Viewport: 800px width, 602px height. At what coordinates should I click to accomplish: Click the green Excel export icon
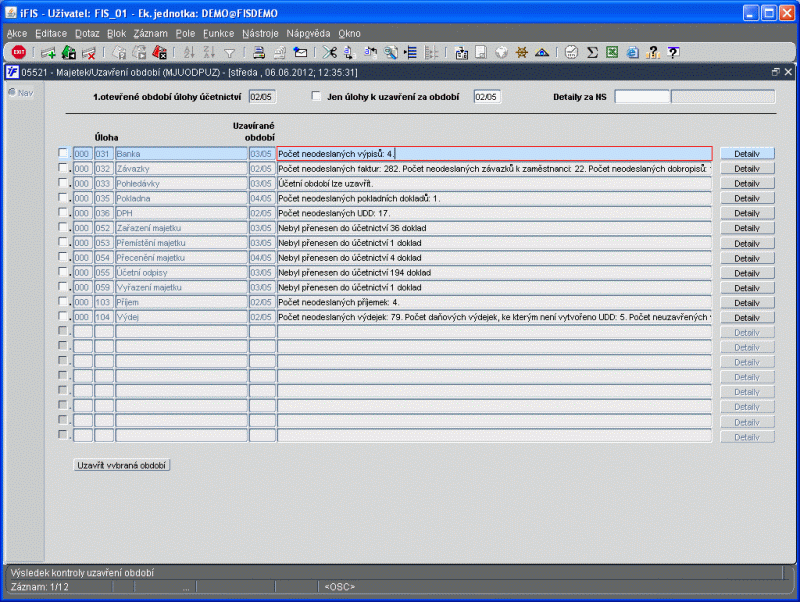pyautogui.click(x=612, y=52)
